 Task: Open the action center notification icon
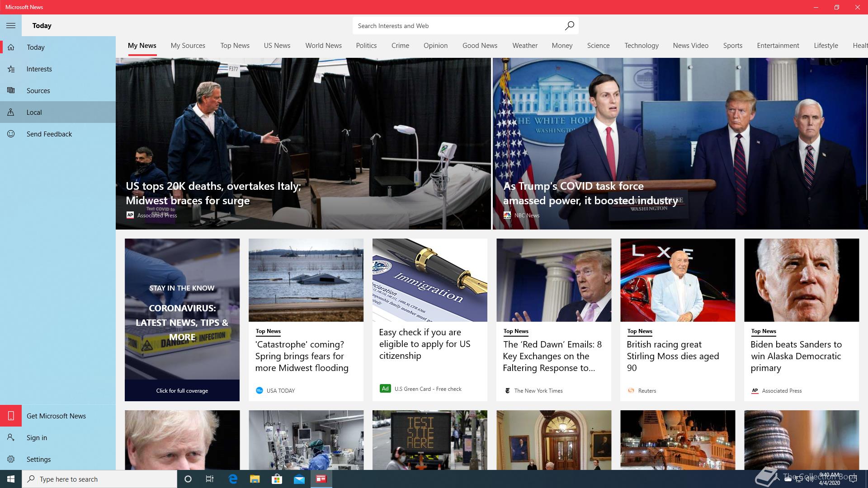coord(853,479)
